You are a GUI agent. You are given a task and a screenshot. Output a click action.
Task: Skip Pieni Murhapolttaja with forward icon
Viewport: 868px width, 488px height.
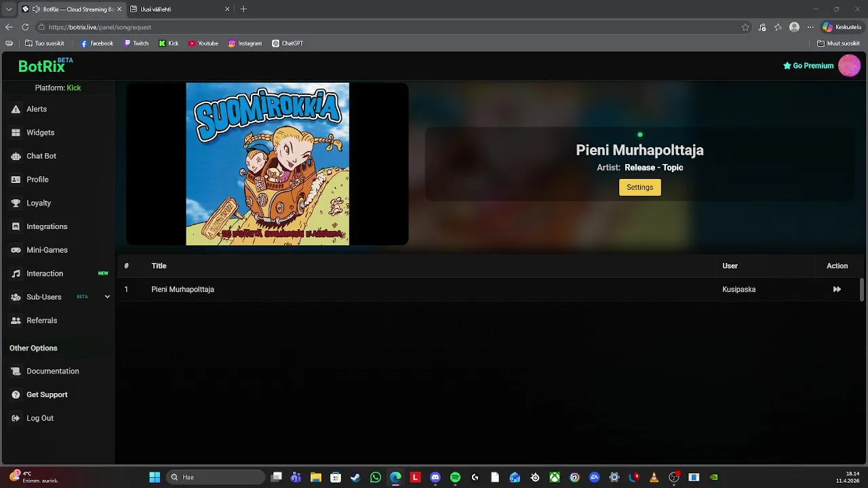coord(837,289)
